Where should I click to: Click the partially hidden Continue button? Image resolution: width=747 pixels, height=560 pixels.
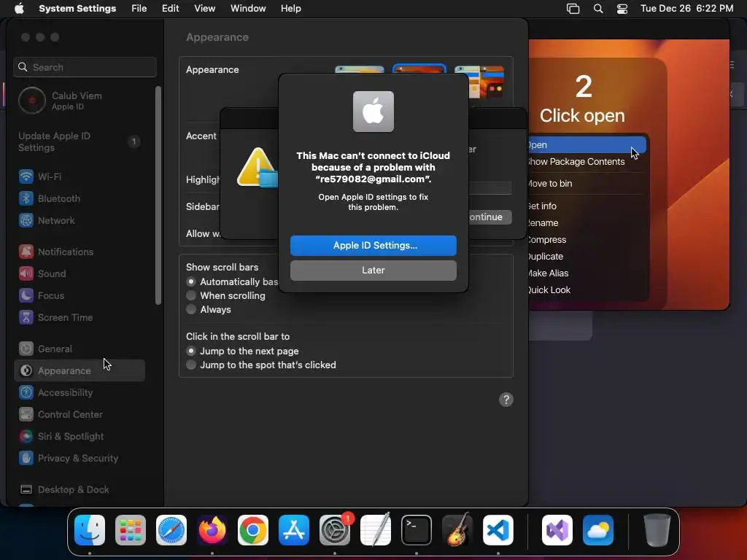tap(489, 217)
